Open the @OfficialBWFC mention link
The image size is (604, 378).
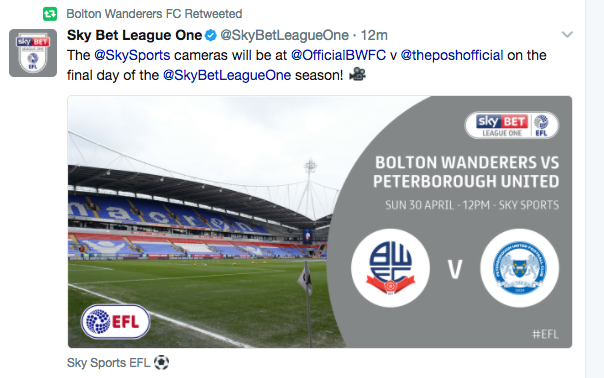(x=338, y=55)
